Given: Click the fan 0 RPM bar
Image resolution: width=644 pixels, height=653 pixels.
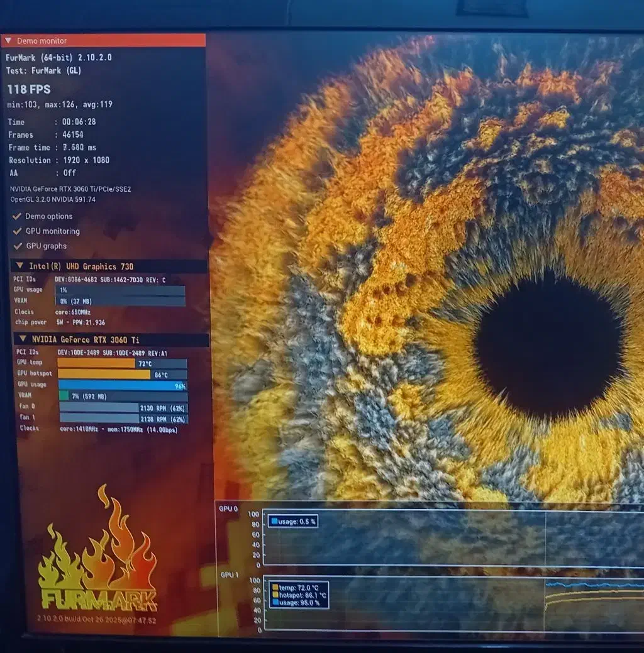Looking at the screenshot, I should click(x=99, y=407).
